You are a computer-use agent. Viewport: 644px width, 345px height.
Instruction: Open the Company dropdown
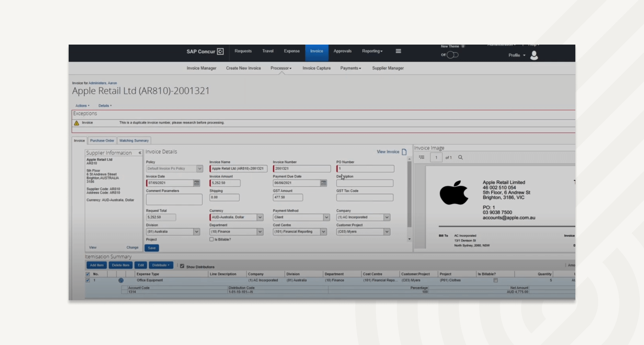387,217
